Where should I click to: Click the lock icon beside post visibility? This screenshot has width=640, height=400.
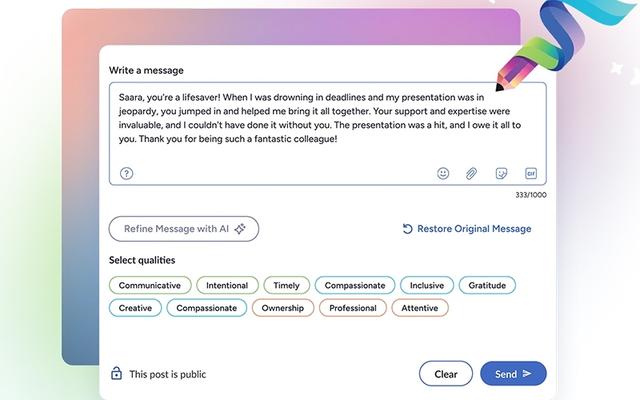coord(116,374)
